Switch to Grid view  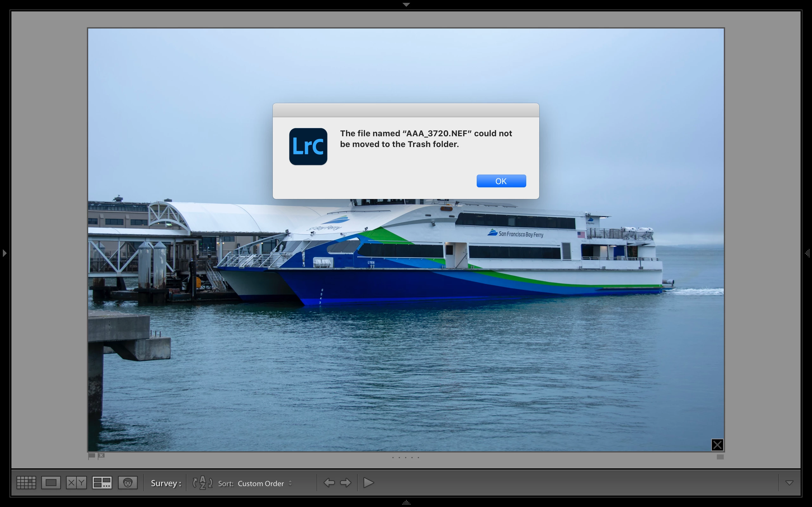(x=26, y=483)
